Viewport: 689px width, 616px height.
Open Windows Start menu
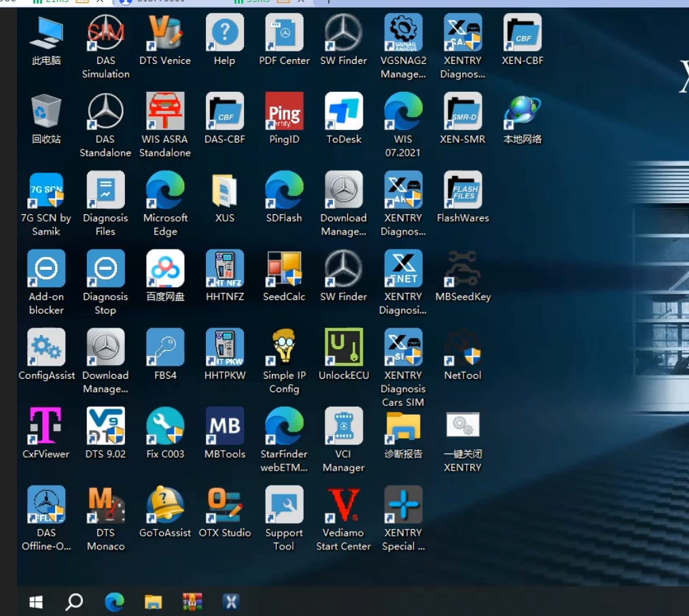point(36,602)
